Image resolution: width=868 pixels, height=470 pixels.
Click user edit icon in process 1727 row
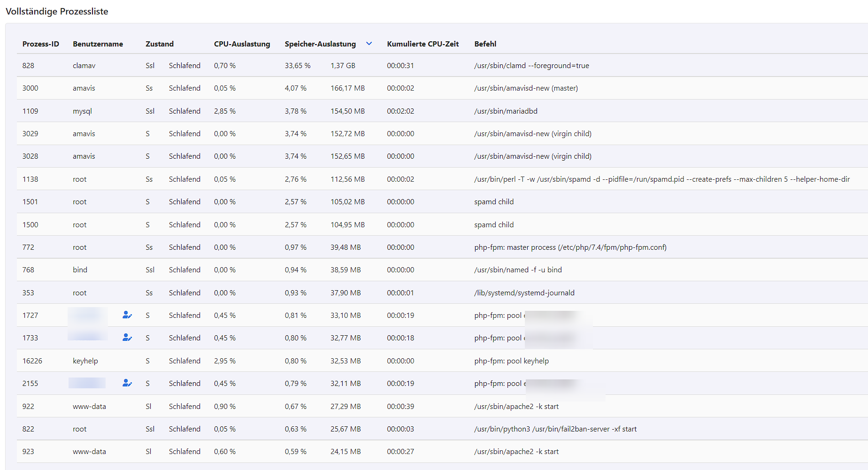click(x=127, y=315)
